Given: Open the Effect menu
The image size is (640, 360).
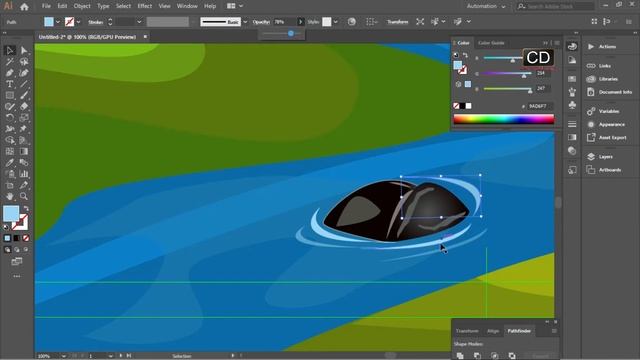Looking at the screenshot, I should 144,6.
